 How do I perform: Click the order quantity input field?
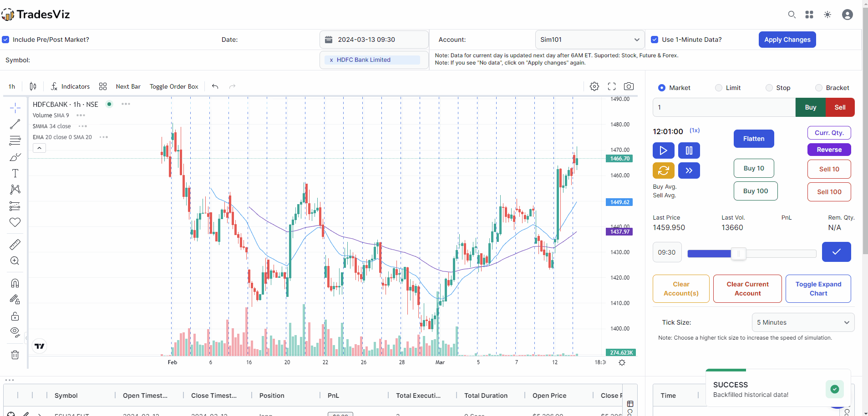(724, 107)
